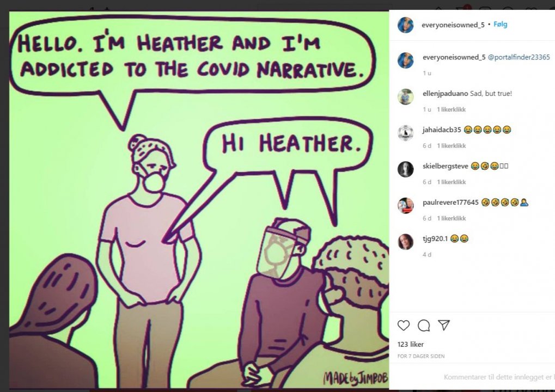The width and height of the screenshot is (555, 392).
Task: Open comments with the speech bubble icon
Action: 424,325
